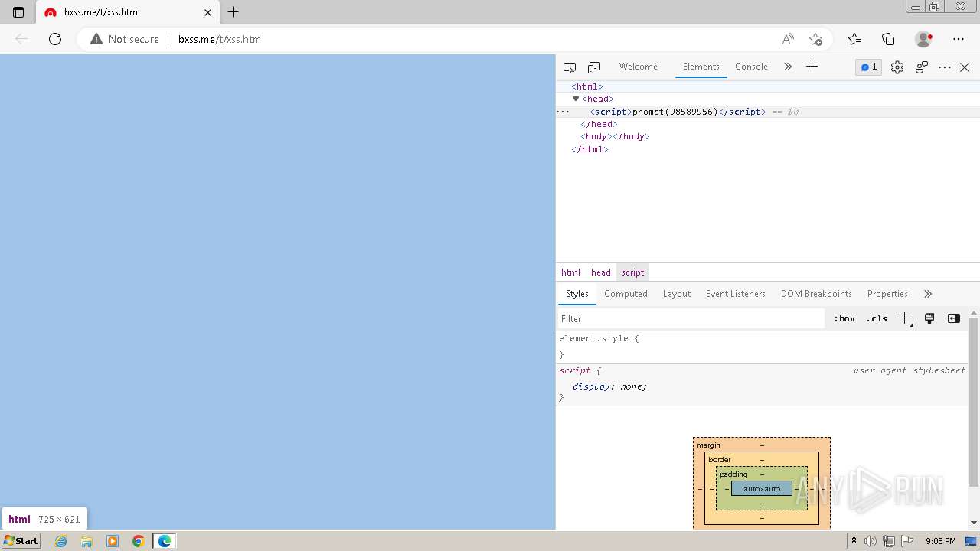Viewport: 980px width, 551px height.
Task: Toggle the :hov element state panel
Action: coord(844,319)
